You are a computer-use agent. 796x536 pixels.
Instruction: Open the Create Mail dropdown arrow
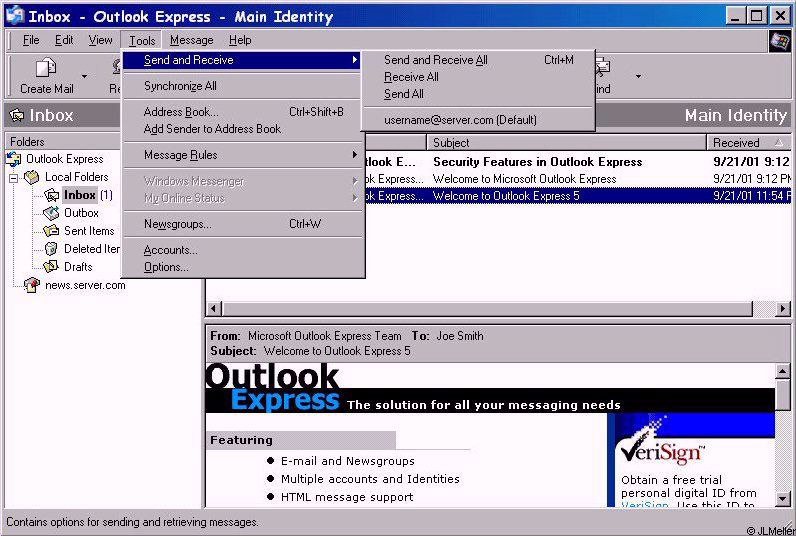point(84,77)
